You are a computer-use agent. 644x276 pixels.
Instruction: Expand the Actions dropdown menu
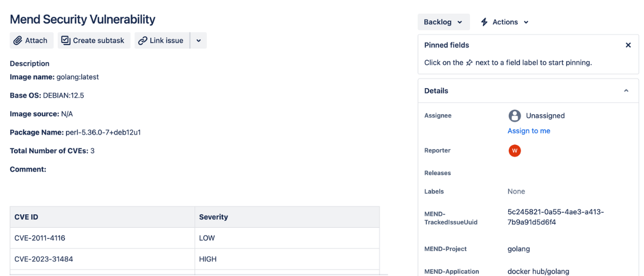coord(525,22)
